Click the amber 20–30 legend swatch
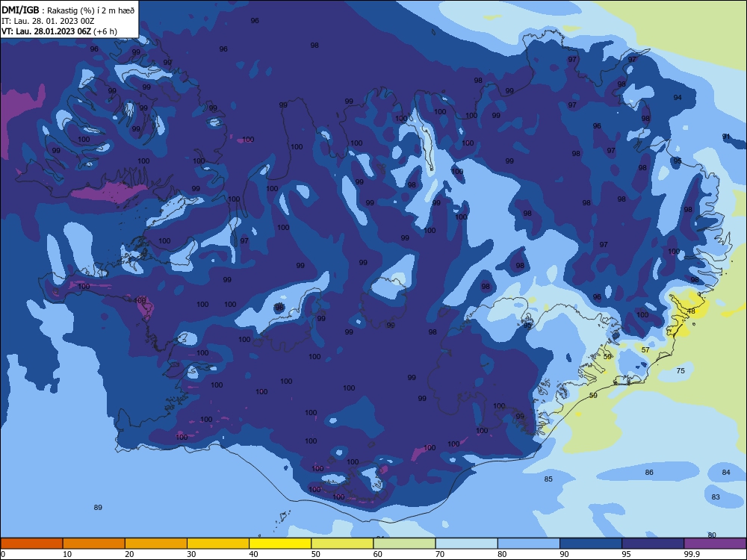The height and width of the screenshot is (560, 747). coord(156,544)
